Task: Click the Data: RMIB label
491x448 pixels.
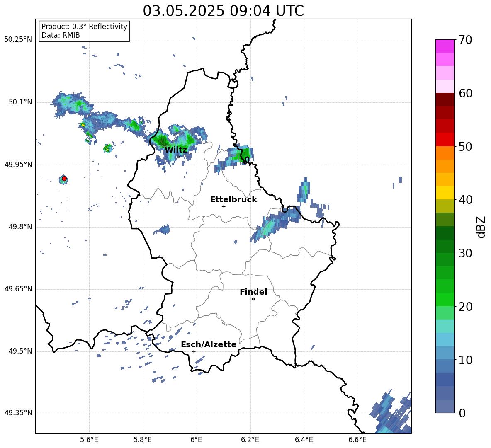Action: (61, 35)
